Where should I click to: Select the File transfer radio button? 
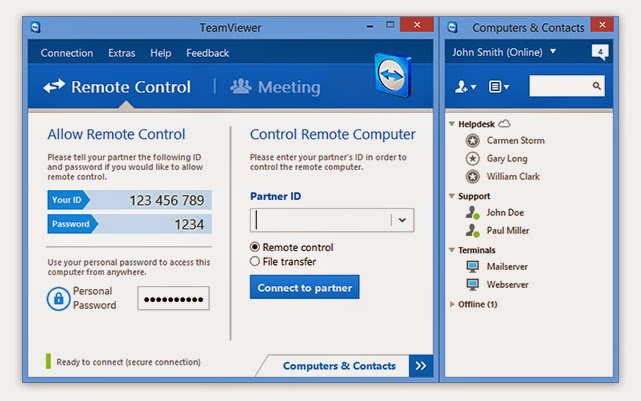[255, 261]
